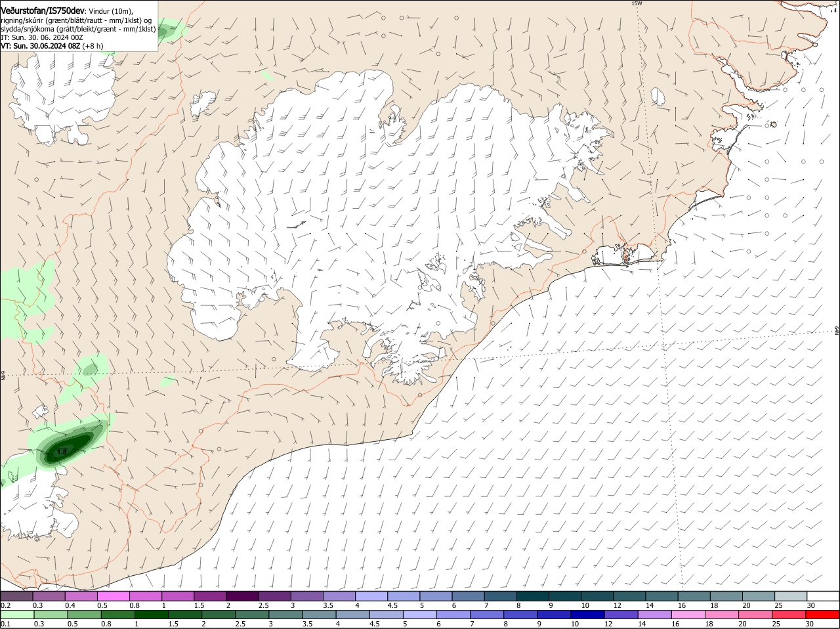Click the IT: Sun. 30. 06. 2024 00Z line
Screen dimensions: 840x629
42,37
